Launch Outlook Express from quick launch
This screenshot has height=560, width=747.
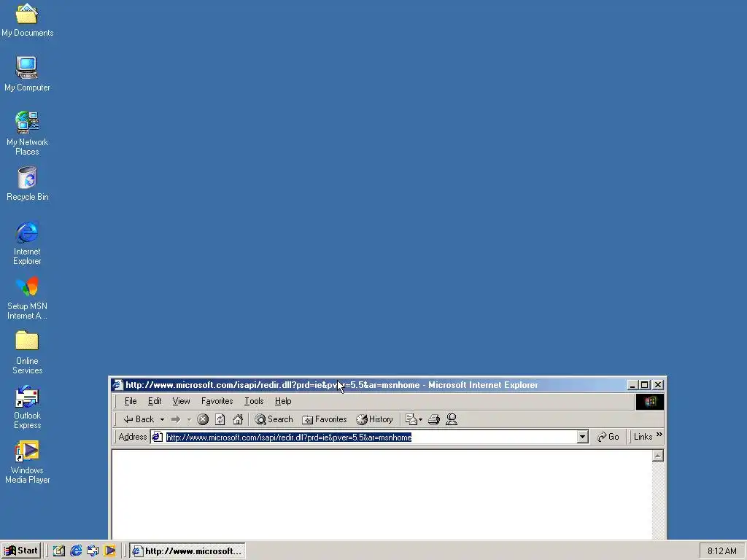coord(93,551)
